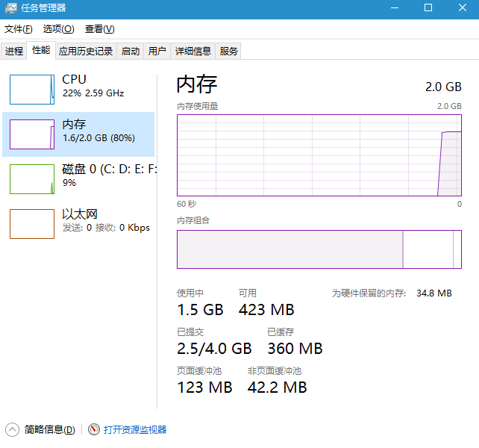Switch to the 启动 tab

coord(131,51)
